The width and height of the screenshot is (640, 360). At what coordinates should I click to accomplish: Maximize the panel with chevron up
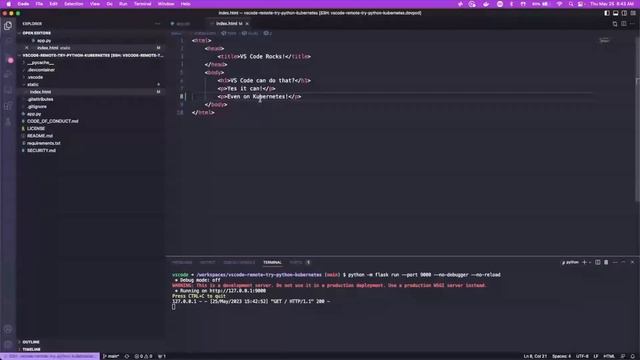(623, 262)
